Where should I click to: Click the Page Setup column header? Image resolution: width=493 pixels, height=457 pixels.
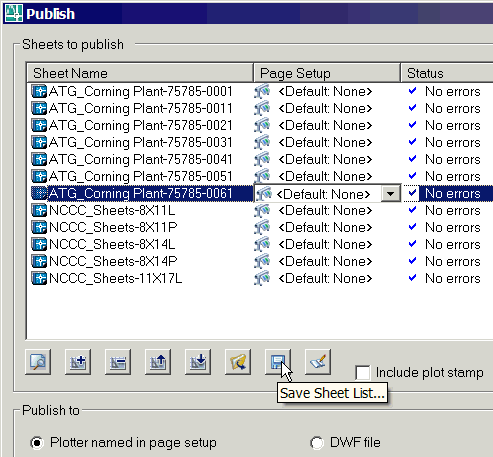[327, 73]
